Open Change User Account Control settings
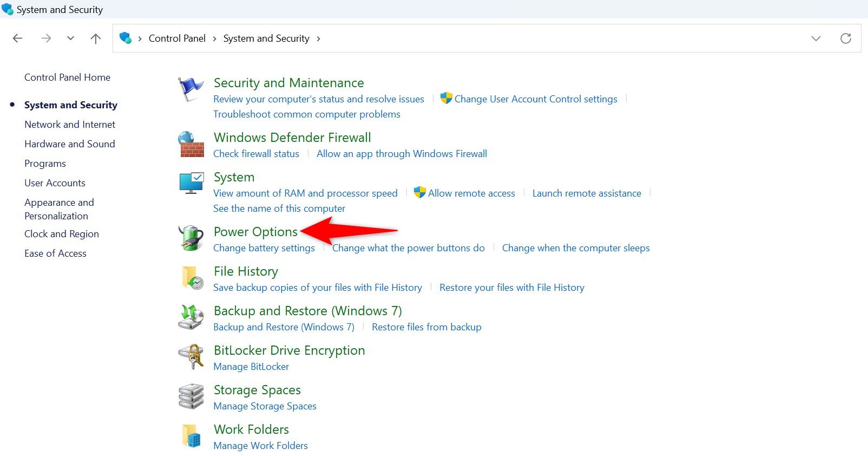Screen dimensions: 868x456 coord(535,99)
